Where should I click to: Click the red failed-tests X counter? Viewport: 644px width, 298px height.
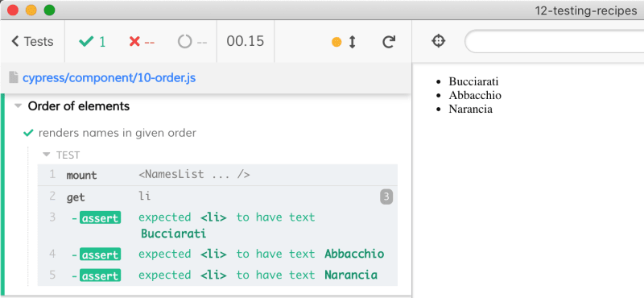[x=142, y=42]
